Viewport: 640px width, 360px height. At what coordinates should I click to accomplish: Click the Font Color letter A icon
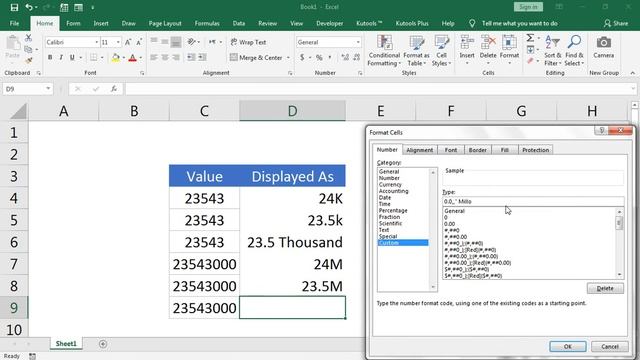click(x=132, y=58)
